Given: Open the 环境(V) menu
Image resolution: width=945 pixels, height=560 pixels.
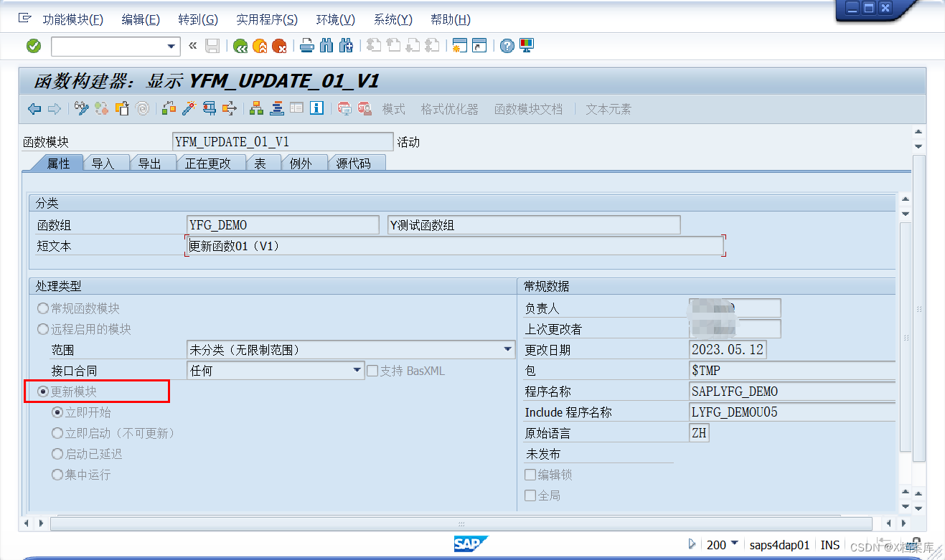Looking at the screenshot, I should pyautogui.click(x=336, y=19).
